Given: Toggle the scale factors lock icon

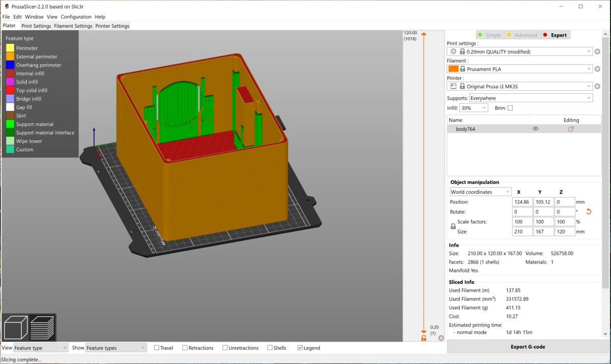Looking at the screenshot, I should 453,227.
